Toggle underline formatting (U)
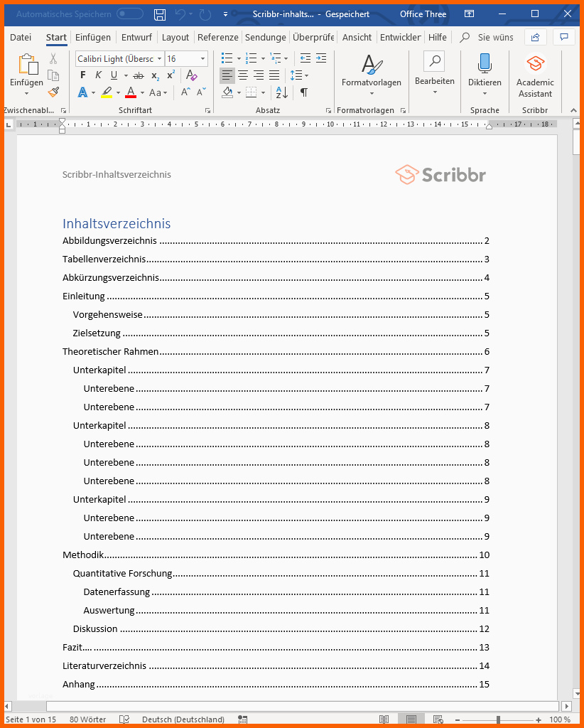Screen dimensions: 584x728 click(x=114, y=75)
